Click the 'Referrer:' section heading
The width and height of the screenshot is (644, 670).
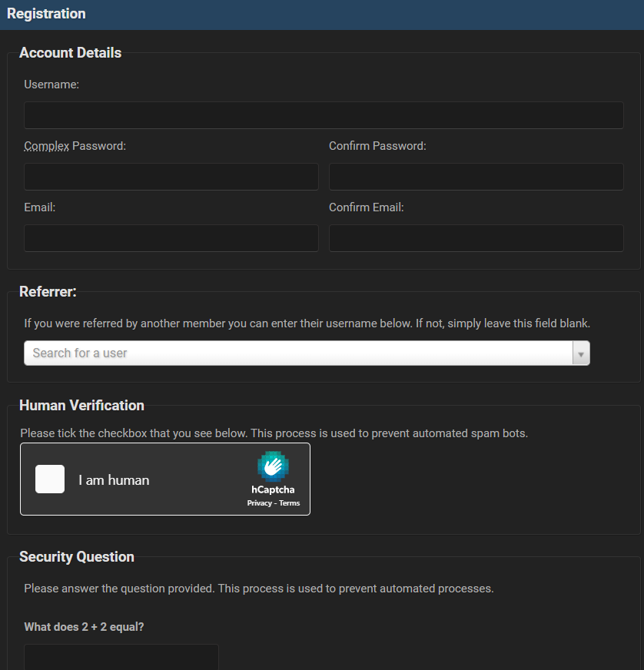48,291
